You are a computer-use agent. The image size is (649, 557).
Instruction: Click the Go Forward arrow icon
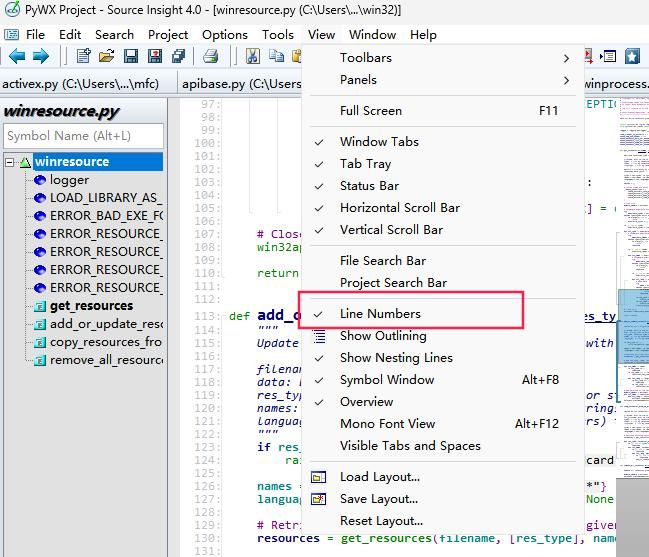pyautogui.click(x=41, y=56)
